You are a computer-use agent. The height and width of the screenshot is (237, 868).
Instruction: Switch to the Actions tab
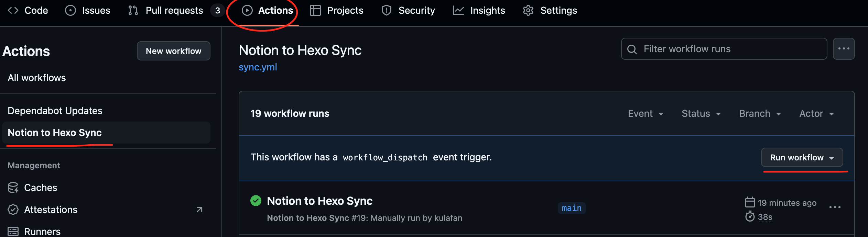click(x=268, y=11)
